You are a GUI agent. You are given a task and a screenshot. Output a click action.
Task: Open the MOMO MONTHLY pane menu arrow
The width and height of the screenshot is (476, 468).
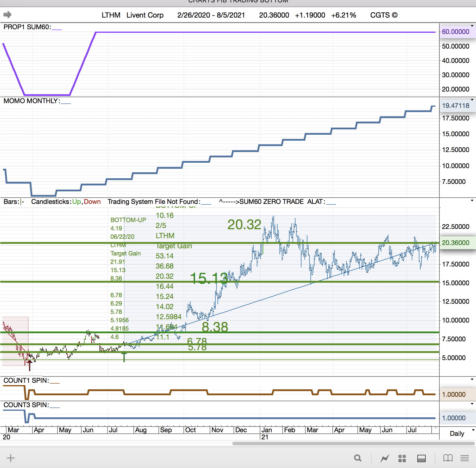click(x=472, y=100)
